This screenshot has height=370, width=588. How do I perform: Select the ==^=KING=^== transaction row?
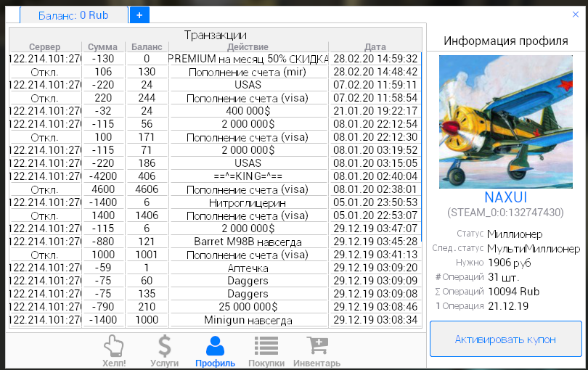pyautogui.click(x=248, y=176)
